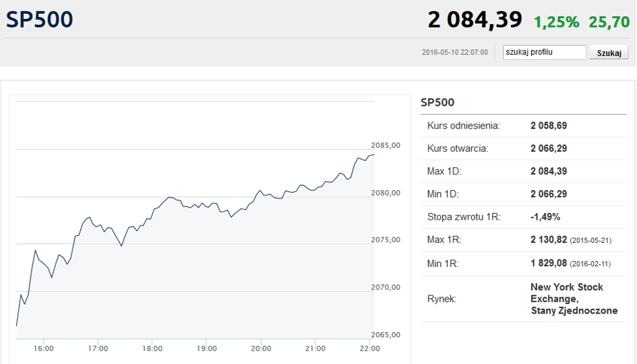The height and width of the screenshot is (364, 637).
Task: Click the Kurs otwarcia label
Action: pyautogui.click(x=458, y=149)
